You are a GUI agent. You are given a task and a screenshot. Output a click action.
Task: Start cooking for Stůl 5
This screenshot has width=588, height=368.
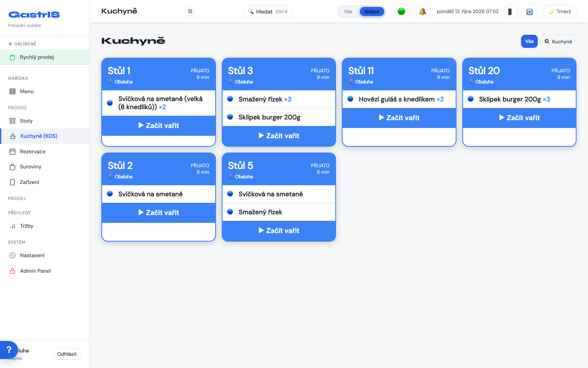[279, 231]
